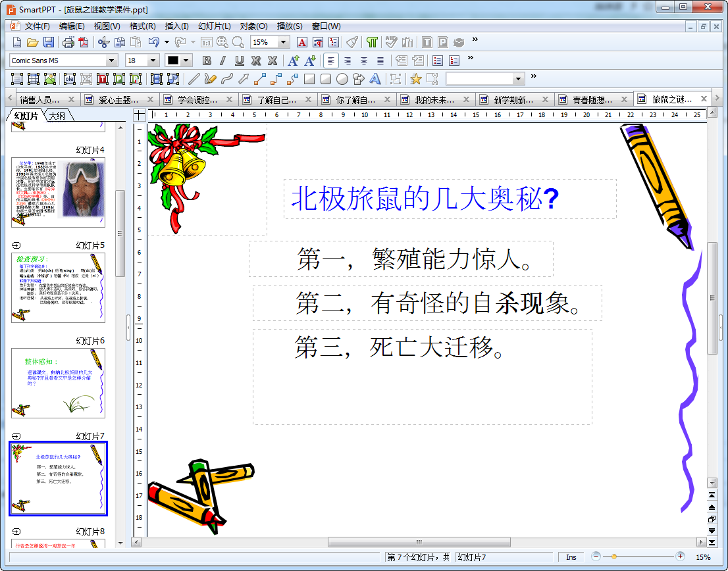Toggle numbered list
728x571 pixels.
pos(454,61)
